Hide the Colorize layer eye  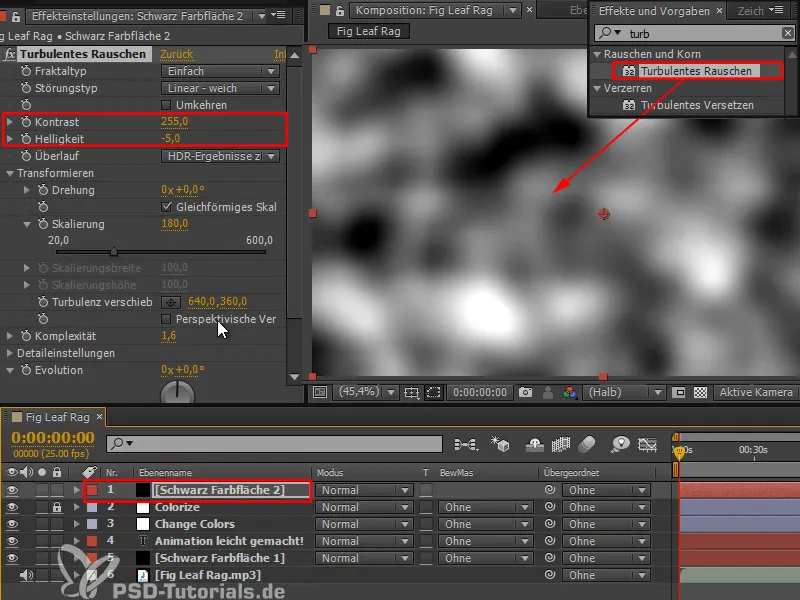coord(12,507)
